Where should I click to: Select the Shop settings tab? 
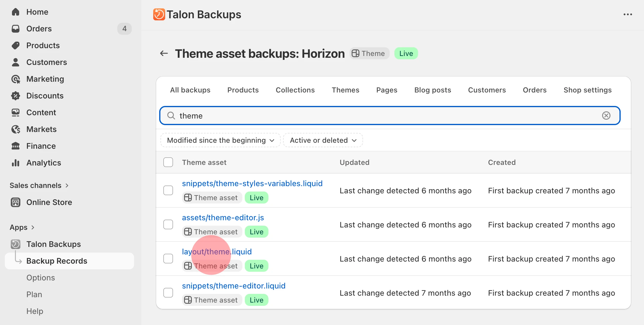[x=587, y=90]
